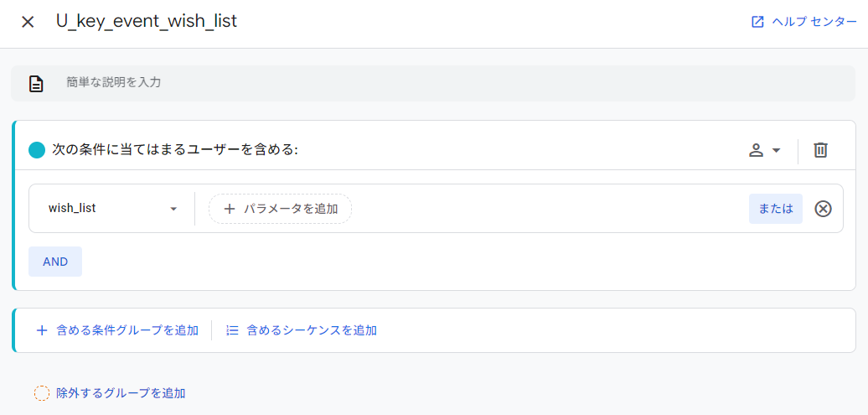
Task: Click the arrow next to person icon
Action: tap(776, 150)
